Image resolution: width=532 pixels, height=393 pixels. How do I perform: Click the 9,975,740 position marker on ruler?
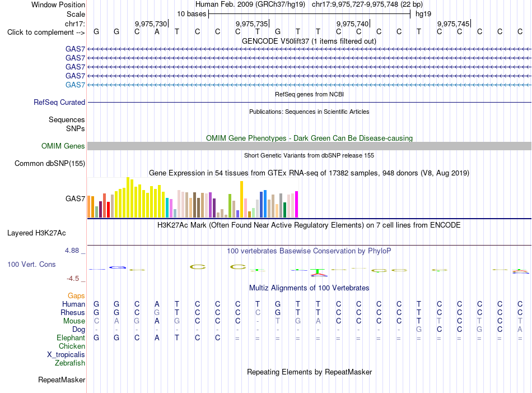[x=353, y=24]
